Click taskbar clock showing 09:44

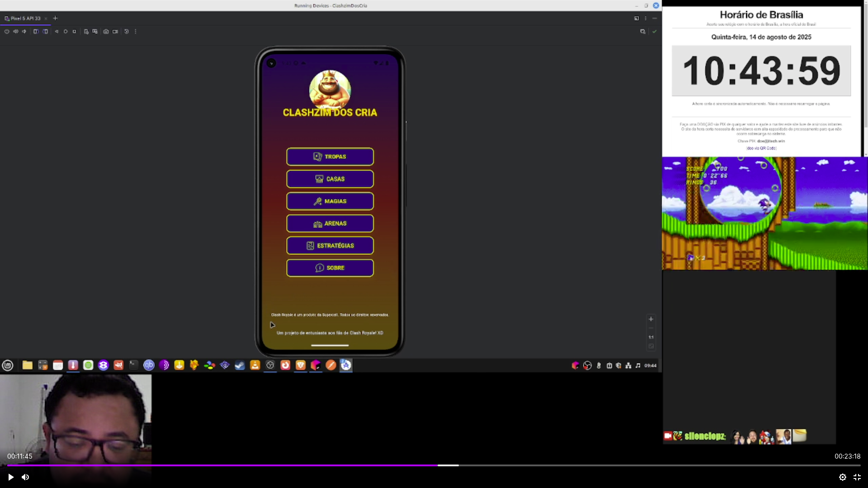click(651, 366)
